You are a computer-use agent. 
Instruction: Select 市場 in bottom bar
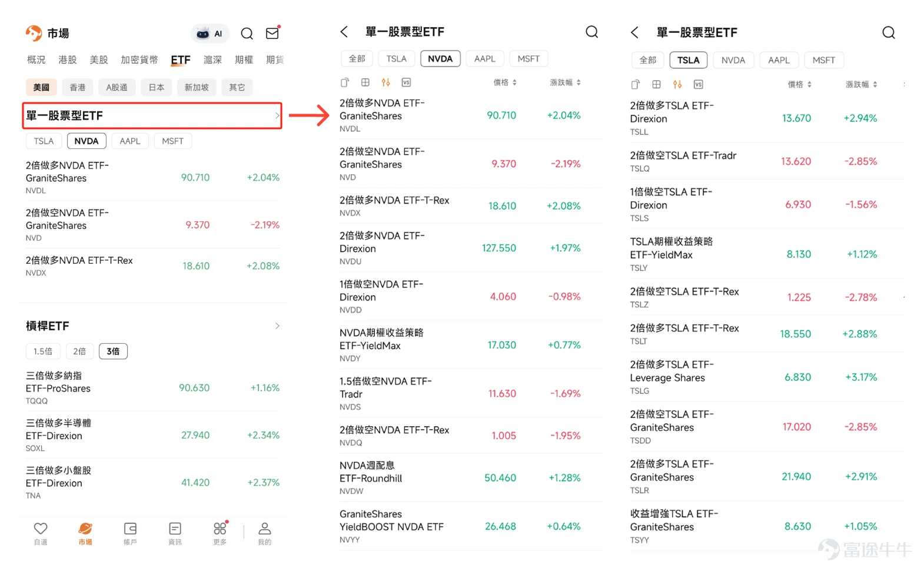pos(85,533)
